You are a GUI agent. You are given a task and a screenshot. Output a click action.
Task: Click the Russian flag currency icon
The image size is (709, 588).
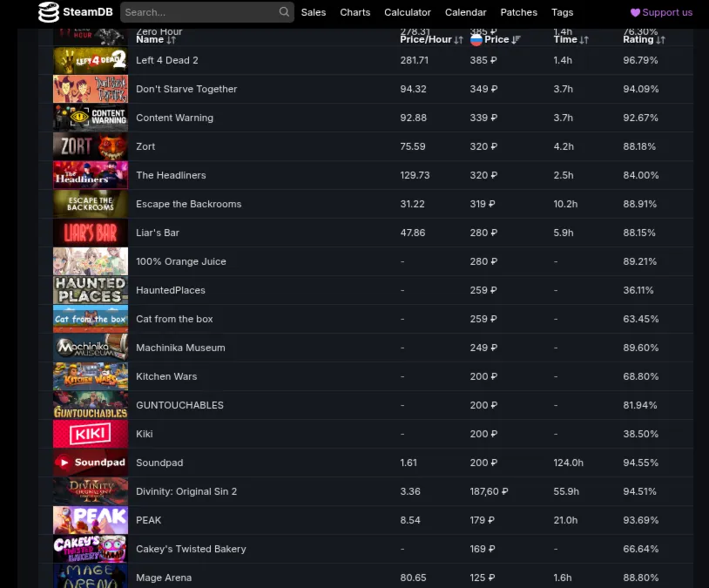(x=476, y=40)
